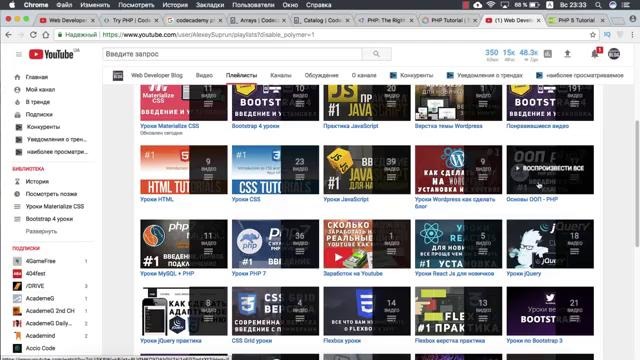Open the CSS Grid уроки playlist link
Screen dimensions: 640x360
click(252, 341)
